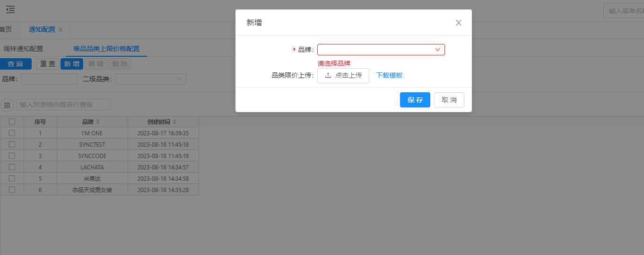Sort by 创建时间 column sort arrows
Screen dimensions: 644x255
pyautogui.click(x=174, y=122)
